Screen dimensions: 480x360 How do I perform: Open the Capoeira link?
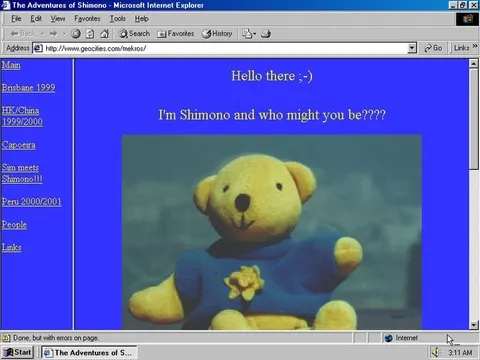pos(19,145)
